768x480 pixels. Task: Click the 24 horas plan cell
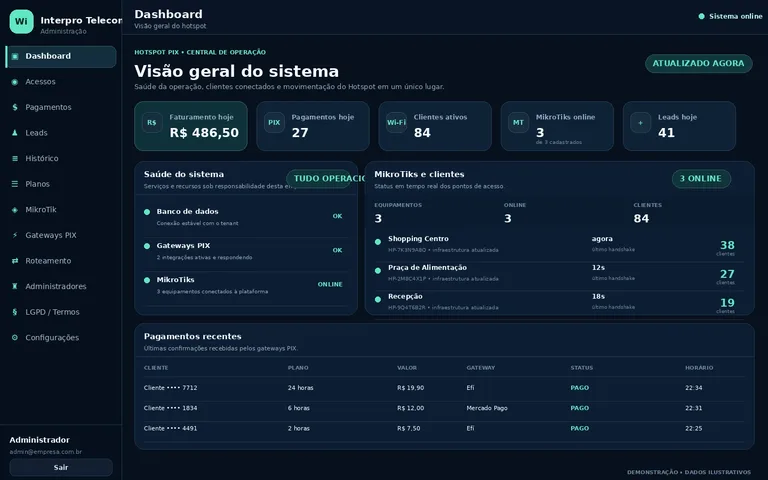point(300,388)
